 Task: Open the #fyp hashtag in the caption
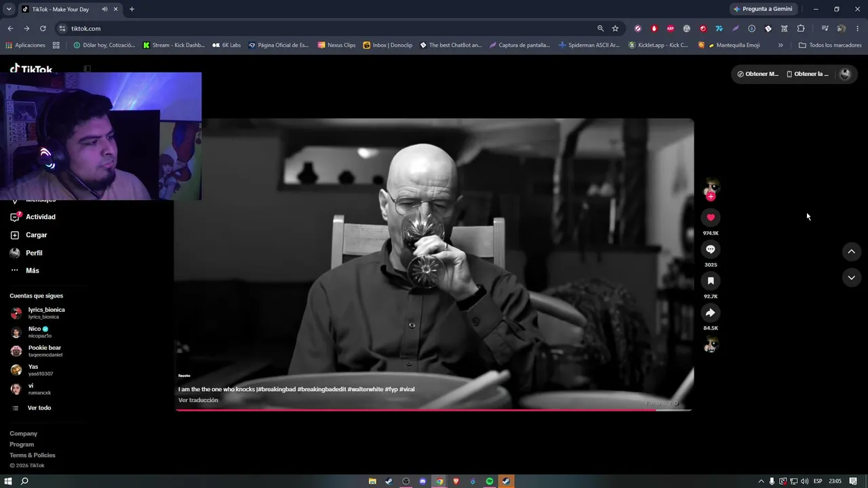pos(391,389)
